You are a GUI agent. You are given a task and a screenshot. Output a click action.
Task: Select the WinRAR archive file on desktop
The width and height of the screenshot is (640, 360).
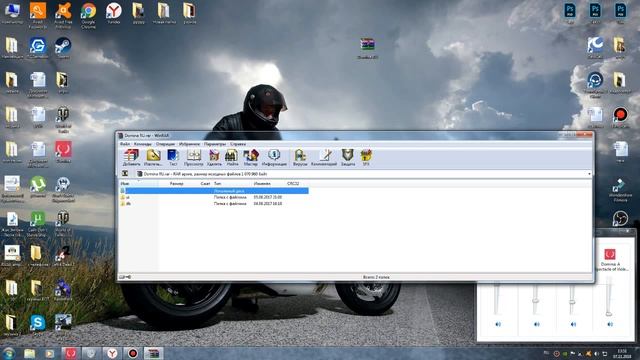(367, 48)
